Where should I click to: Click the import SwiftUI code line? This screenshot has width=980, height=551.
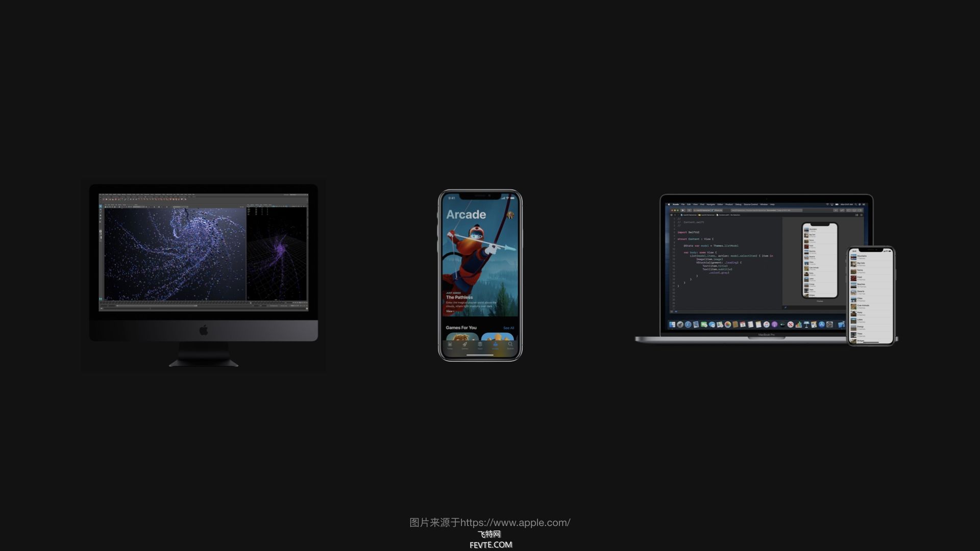(688, 232)
